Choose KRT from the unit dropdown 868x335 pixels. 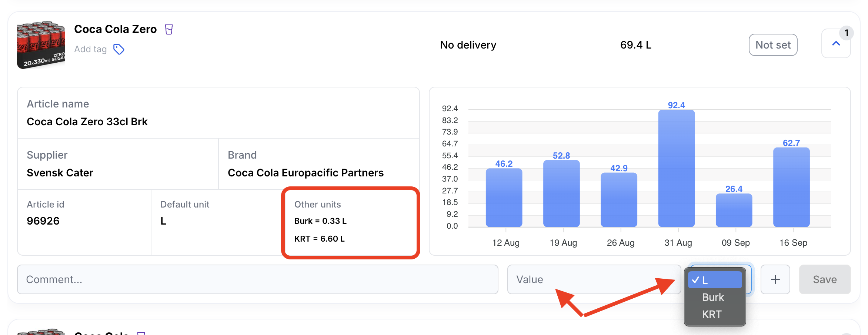point(715,314)
